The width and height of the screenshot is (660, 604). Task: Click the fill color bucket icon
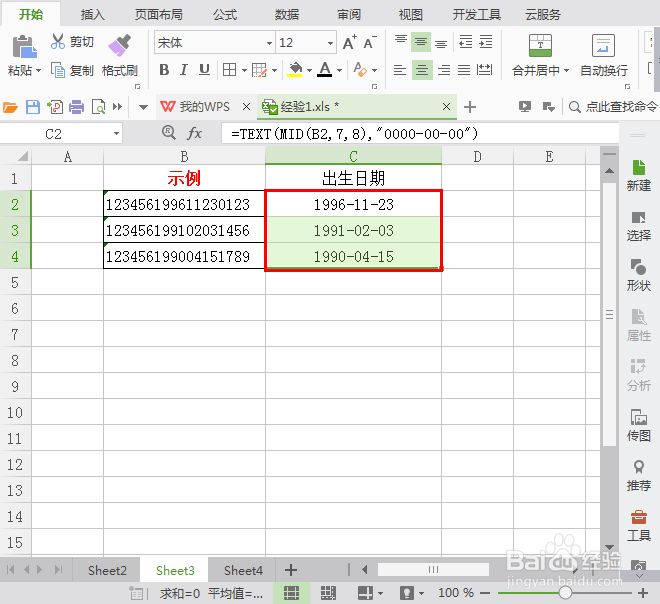[x=295, y=69]
